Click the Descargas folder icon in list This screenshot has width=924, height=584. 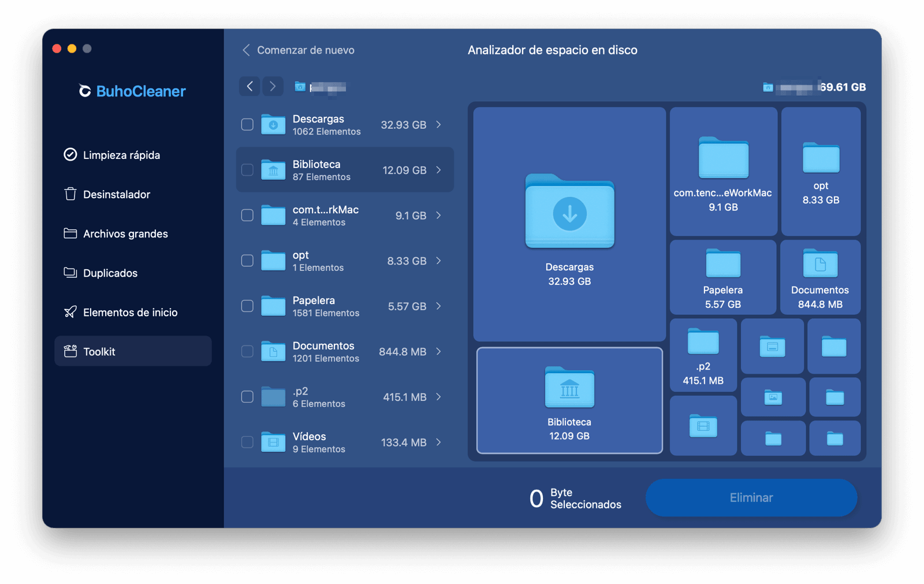pyautogui.click(x=273, y=124)
